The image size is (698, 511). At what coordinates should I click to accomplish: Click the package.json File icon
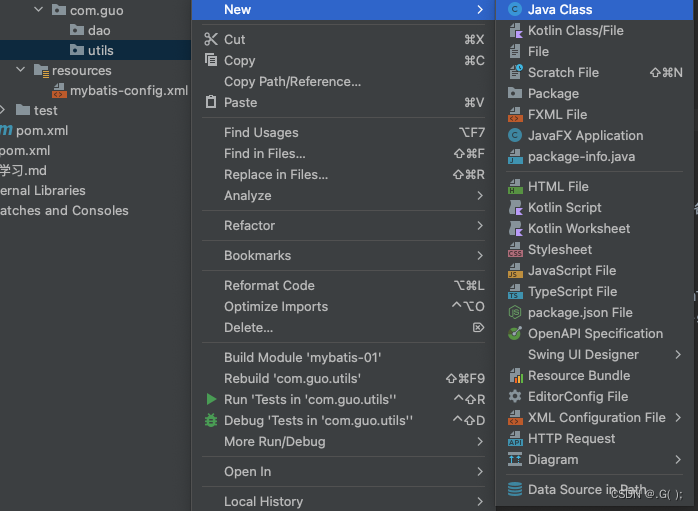[x=515, y=312]
